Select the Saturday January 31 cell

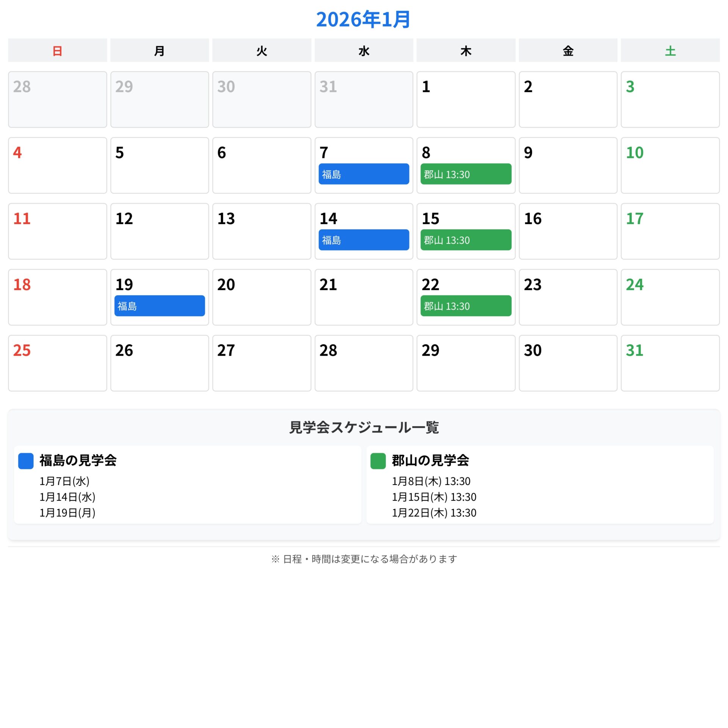(670, 363)
